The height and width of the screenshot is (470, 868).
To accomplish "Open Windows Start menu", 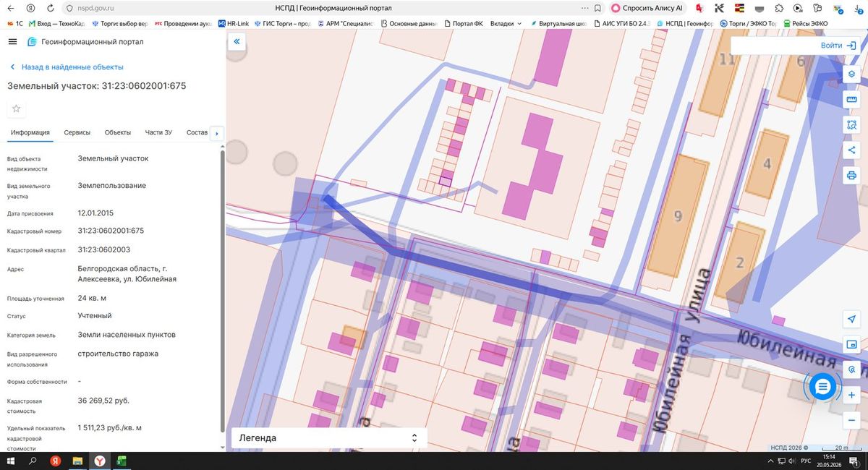I will [11, 461].
